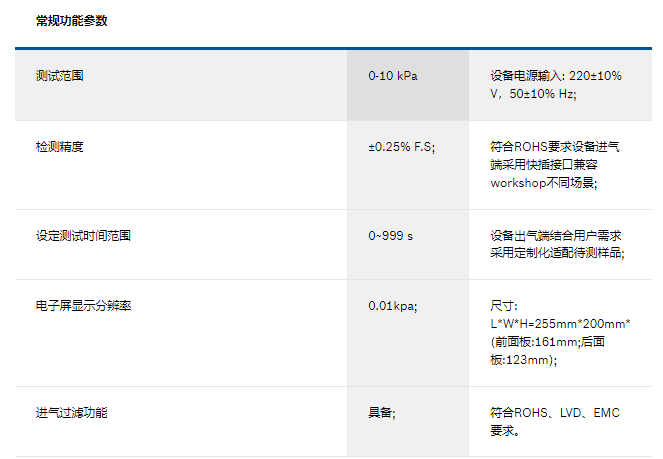Click the 电子屏显示分辨率 label
Viewport: 663px width, 459px height.
(83, 306)
